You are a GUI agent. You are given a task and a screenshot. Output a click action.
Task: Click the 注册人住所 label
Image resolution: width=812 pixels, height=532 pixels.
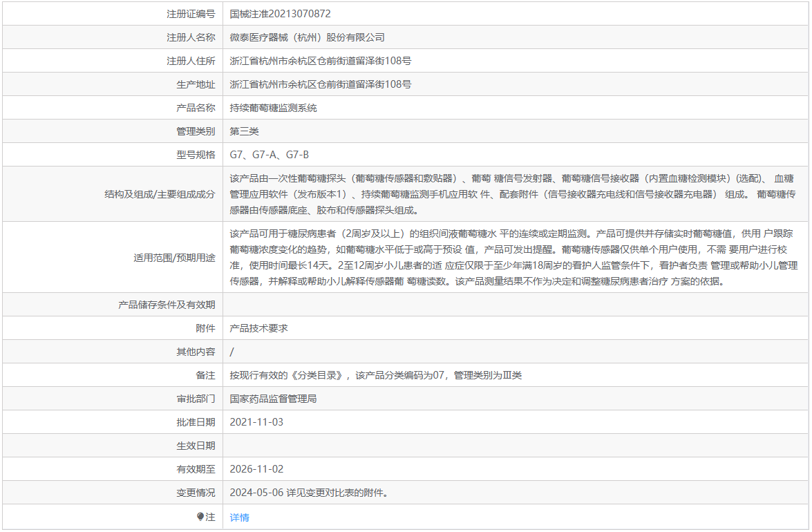click(x=191, y=61)
